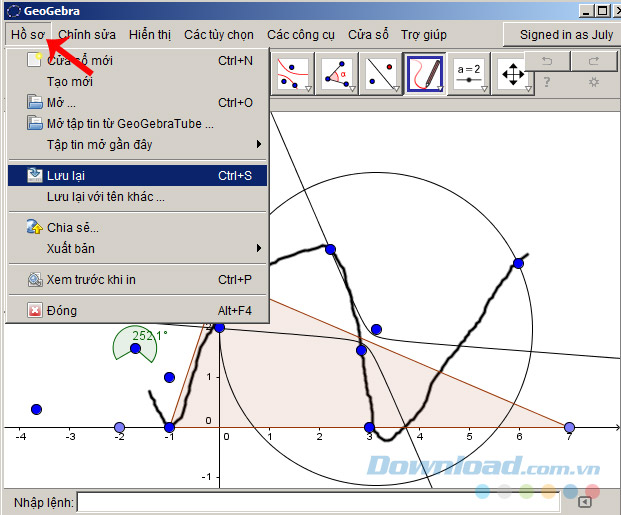621x515 pixels.
Task: Choose Cửa sổ mới menu entry
Action: point(137,60)
